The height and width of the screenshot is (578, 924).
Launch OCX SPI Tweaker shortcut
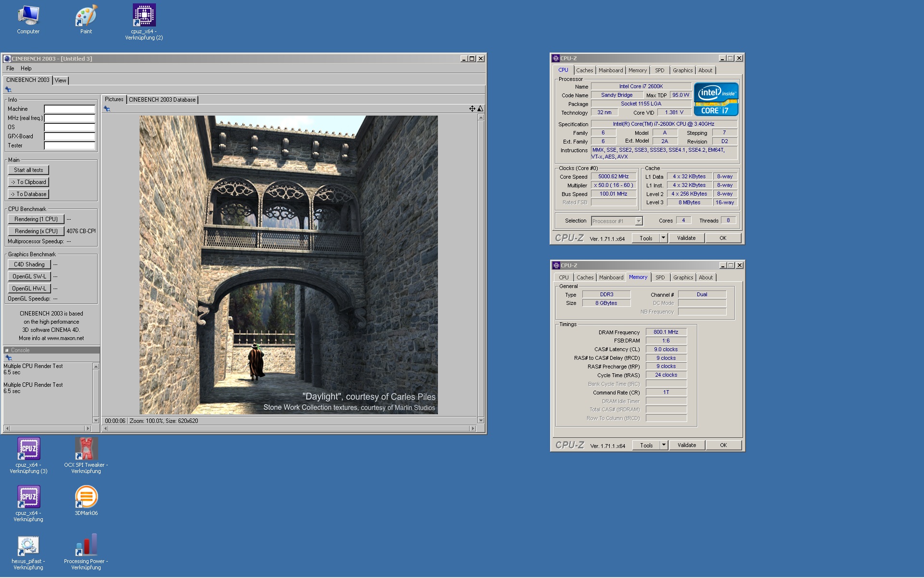(x=86, y=456)
